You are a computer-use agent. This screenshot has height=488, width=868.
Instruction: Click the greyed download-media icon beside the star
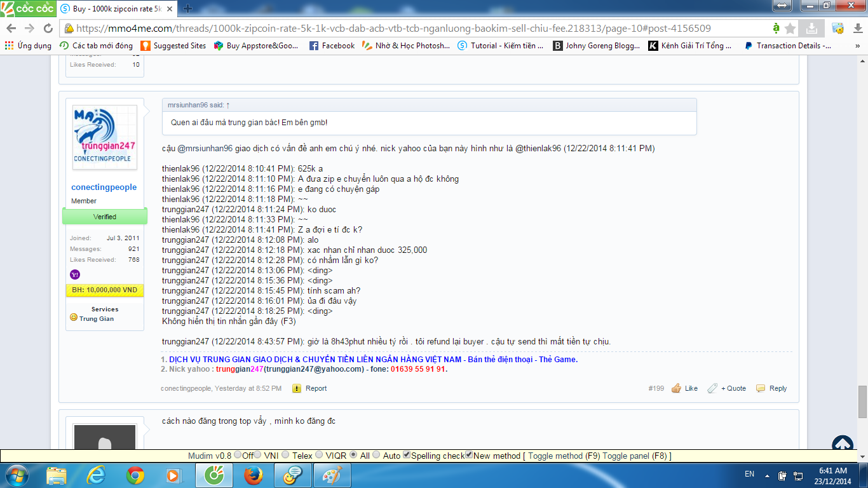[811, 29]
